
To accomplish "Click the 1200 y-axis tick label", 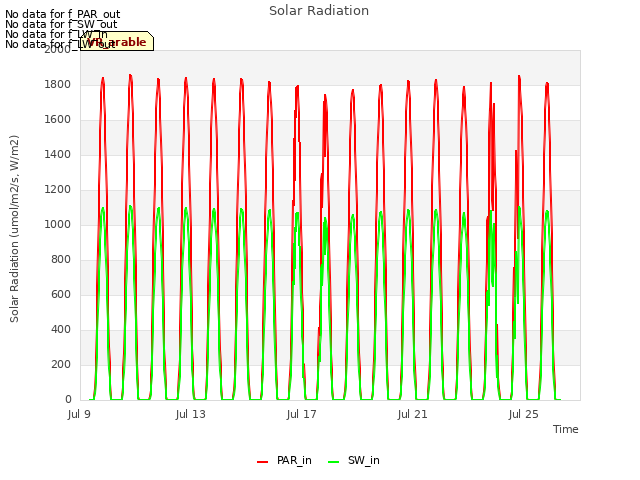I will click(58, 189).
